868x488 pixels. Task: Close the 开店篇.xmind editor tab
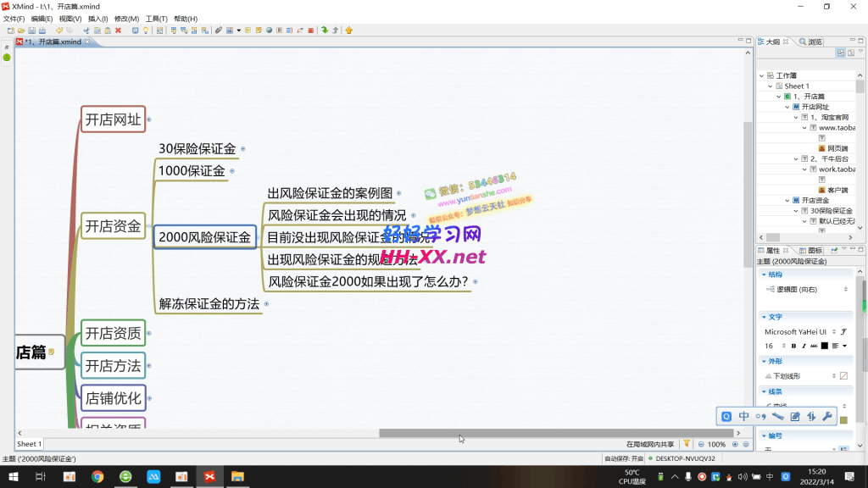click(x=87, y=42)
